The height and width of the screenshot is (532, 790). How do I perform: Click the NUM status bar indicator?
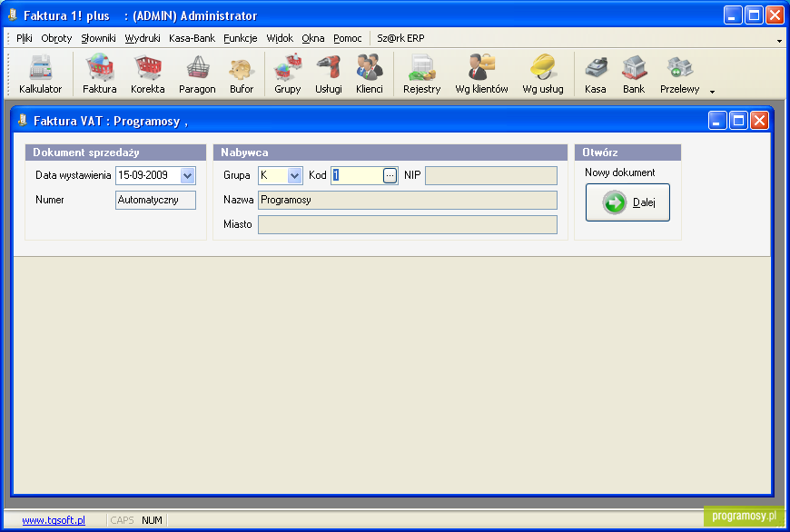coord(152,520)
